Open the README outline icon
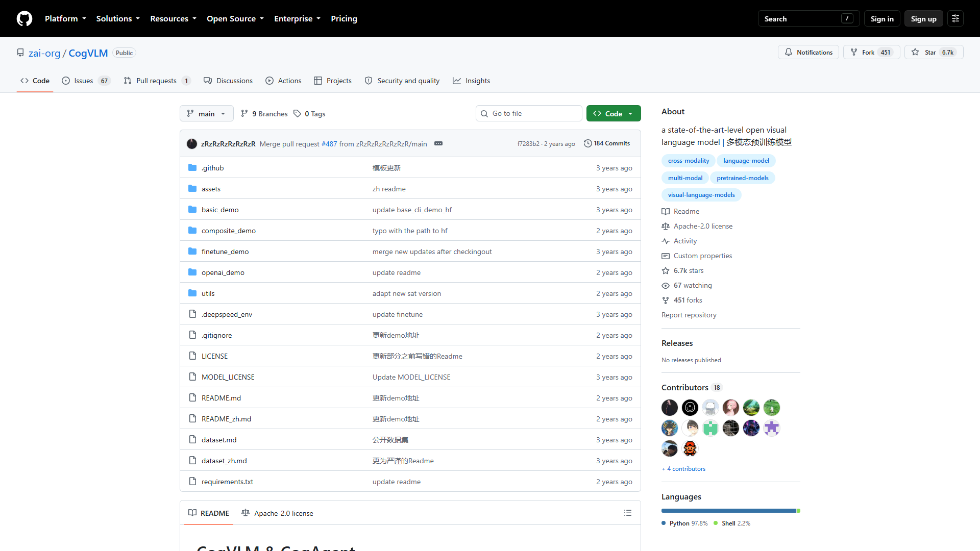The image size is (980, 551). (627, 513)
